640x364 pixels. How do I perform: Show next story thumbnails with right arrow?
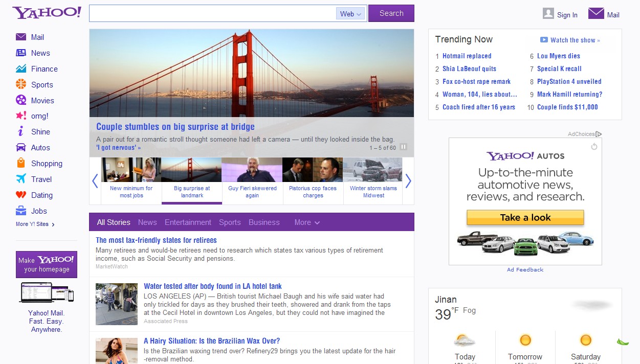click(x=408, y=181)
